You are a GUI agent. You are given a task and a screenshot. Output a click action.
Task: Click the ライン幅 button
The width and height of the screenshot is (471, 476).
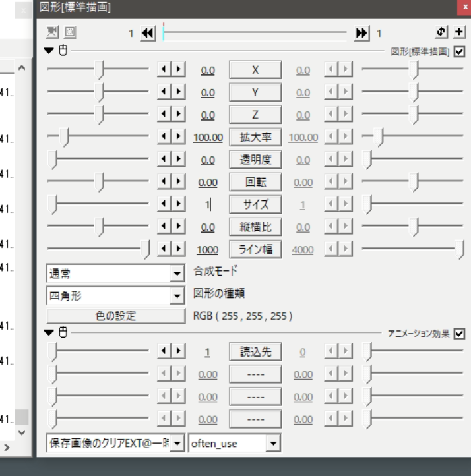point(255,249)
